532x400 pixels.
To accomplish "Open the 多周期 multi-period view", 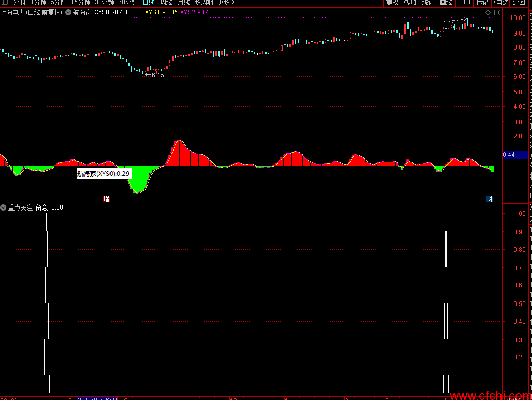I will pos(204,3).
